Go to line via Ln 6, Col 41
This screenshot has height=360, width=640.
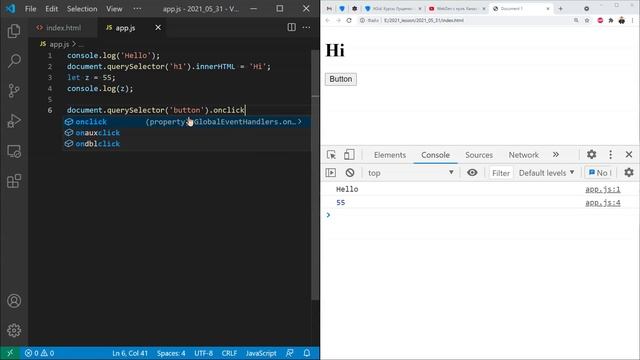coord(130,353)
